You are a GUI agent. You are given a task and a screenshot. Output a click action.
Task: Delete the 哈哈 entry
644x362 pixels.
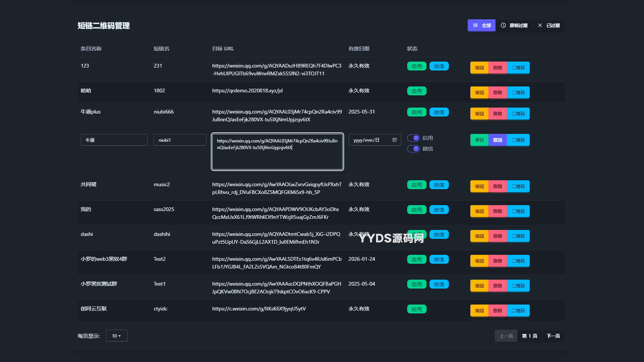point(497,93)
